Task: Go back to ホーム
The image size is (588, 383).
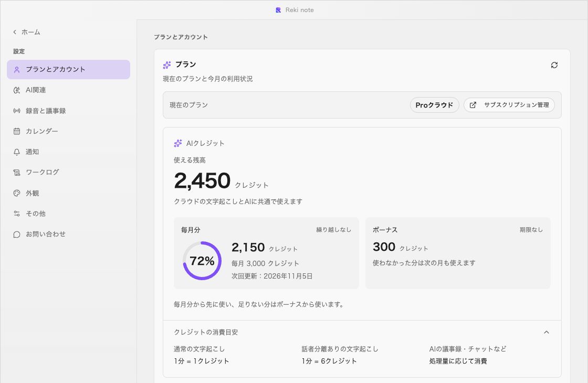Action: pyautogui.click(x=26, y=32)
